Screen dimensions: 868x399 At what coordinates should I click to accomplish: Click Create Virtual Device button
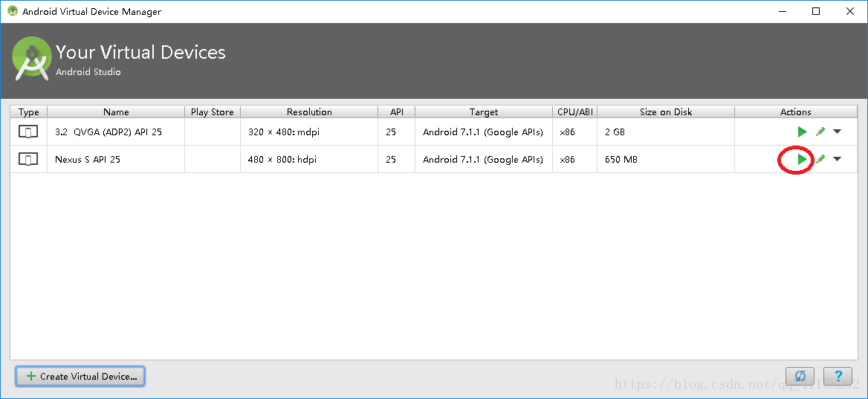(80, 376)
